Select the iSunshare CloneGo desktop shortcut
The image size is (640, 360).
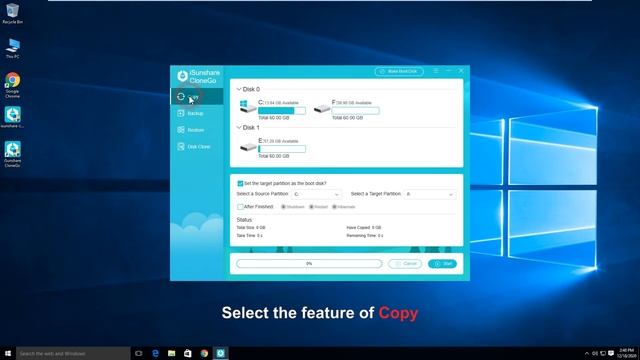(12, 154)
